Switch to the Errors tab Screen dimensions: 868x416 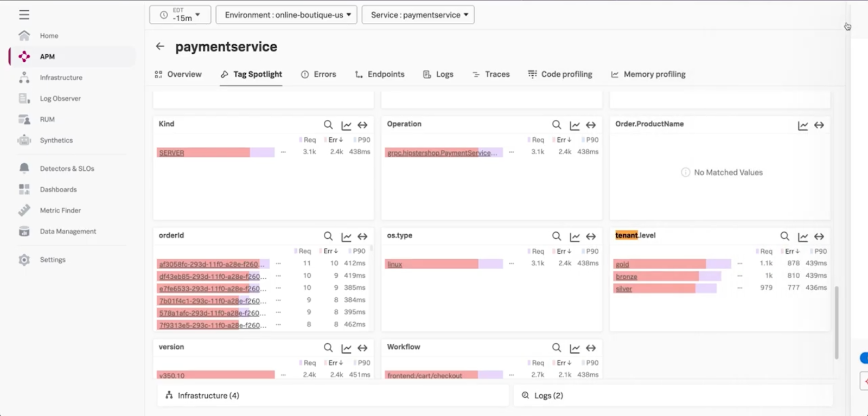318,74
